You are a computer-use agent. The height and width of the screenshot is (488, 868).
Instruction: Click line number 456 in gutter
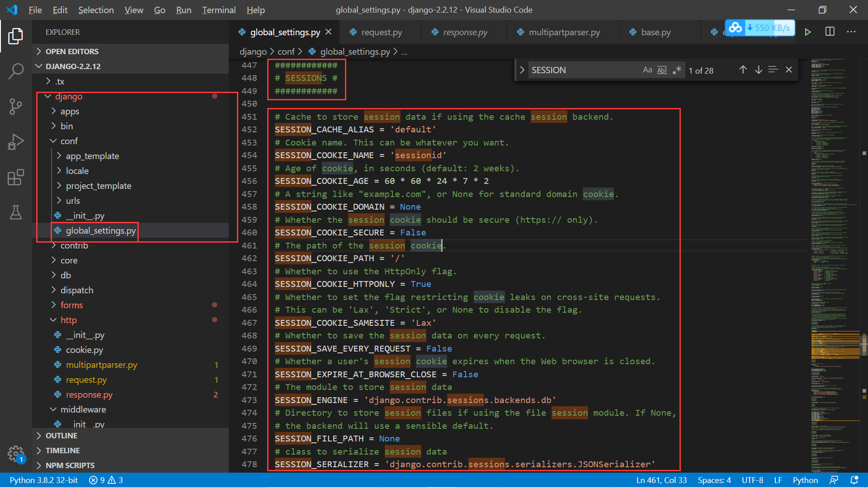click(x=249, y=181)
